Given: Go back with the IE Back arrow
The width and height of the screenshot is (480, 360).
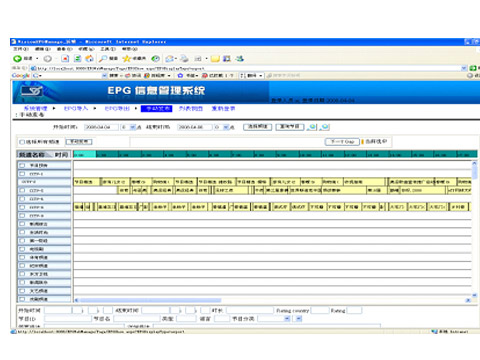Looking at the screenshot, I should pyautogui.click(x=17, y=59).
